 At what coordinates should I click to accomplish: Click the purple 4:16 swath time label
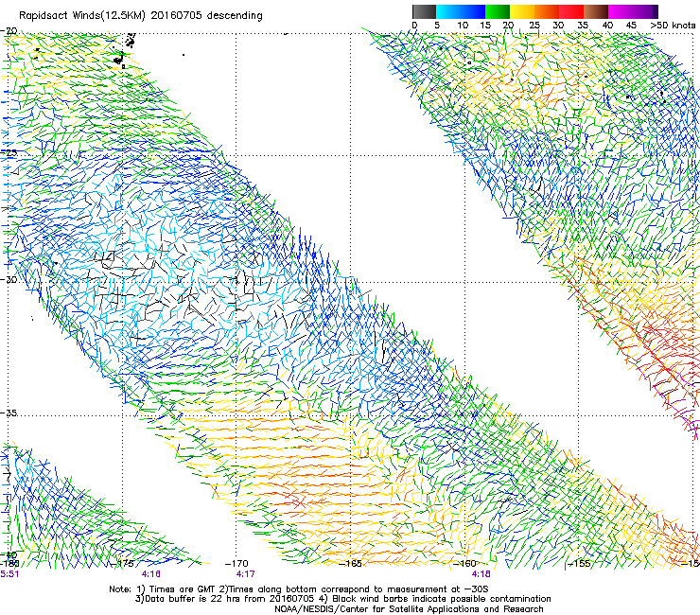pyautogui.click(x=151, y=574)
